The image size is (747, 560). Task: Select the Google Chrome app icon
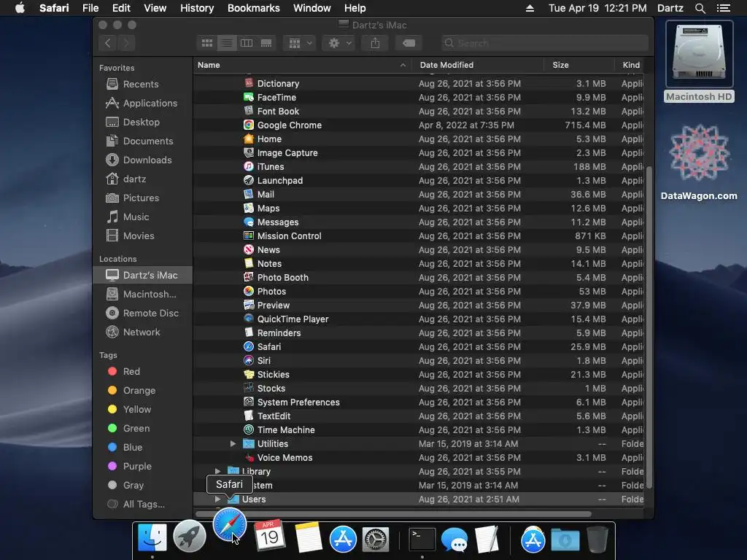click(249, 125)
